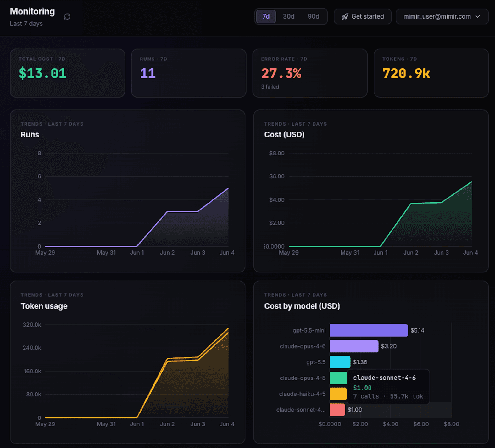
Task: Click the '3 failed' text
Action: click(x=270, y=87)
